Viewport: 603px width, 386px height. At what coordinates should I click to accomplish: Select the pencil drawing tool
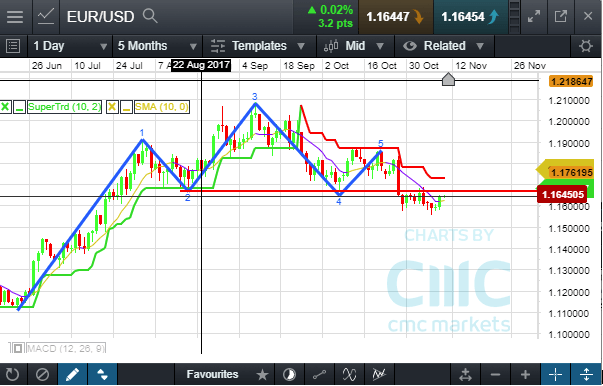coord(73,374)
